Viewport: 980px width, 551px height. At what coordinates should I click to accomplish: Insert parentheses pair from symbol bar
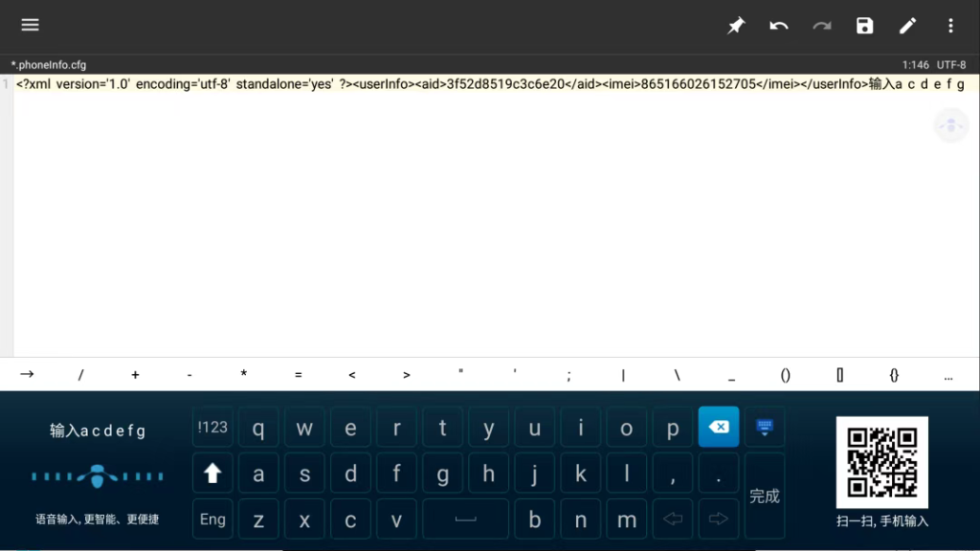(786, 374)
